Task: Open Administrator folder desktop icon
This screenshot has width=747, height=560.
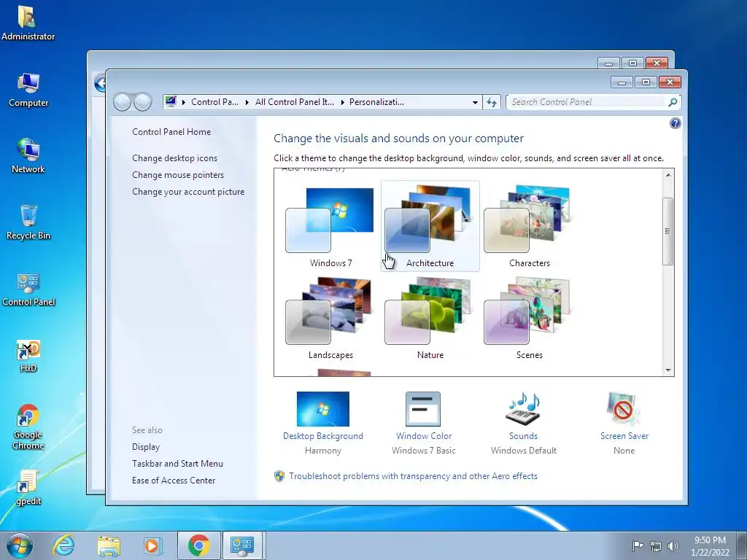Action: (28, 23)
